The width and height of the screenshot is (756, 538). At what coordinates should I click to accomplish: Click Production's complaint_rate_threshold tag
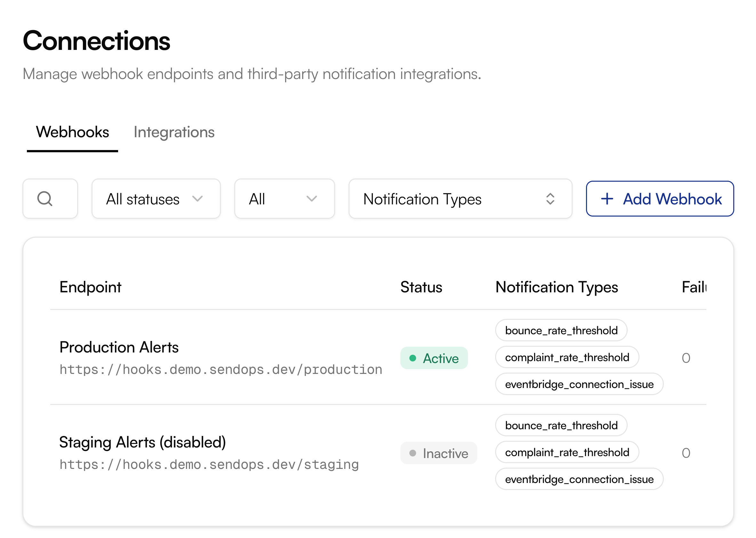[567, 358]
